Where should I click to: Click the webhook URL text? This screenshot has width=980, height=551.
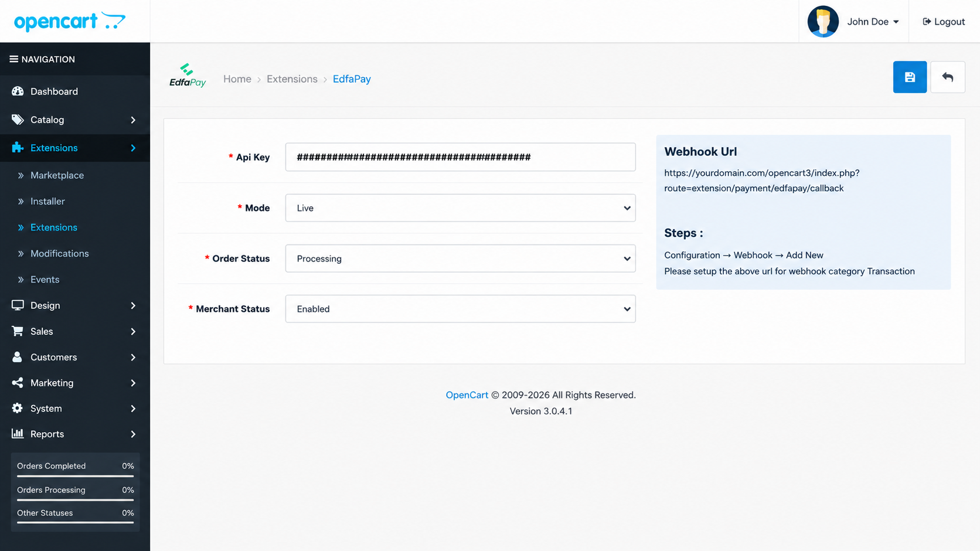(762, 181)
